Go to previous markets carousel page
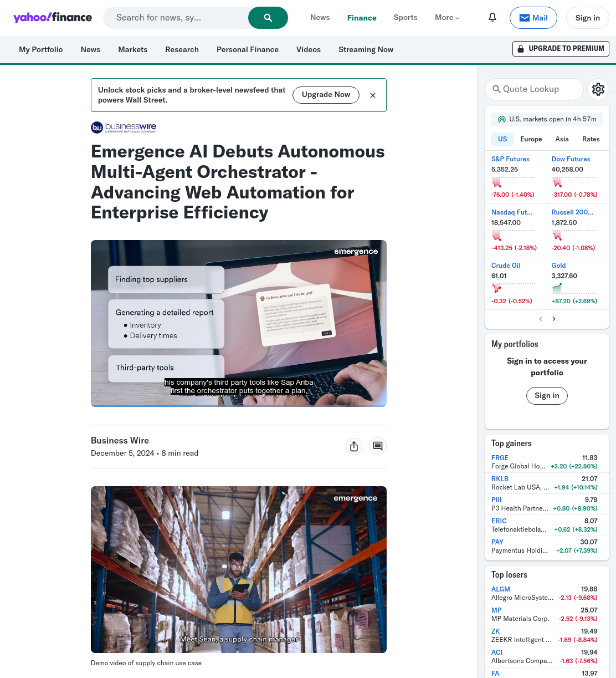The height and width of the screenshot is (678, 616). click(x=541, y=319)
